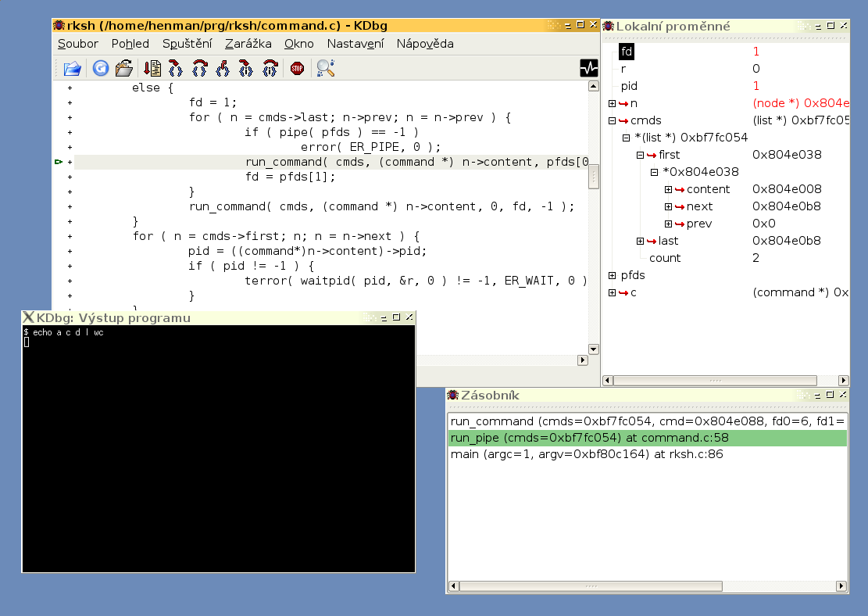Click the bug icon of Zásobník window
Viewport: 868px width, 616px height.
point(453,395)
